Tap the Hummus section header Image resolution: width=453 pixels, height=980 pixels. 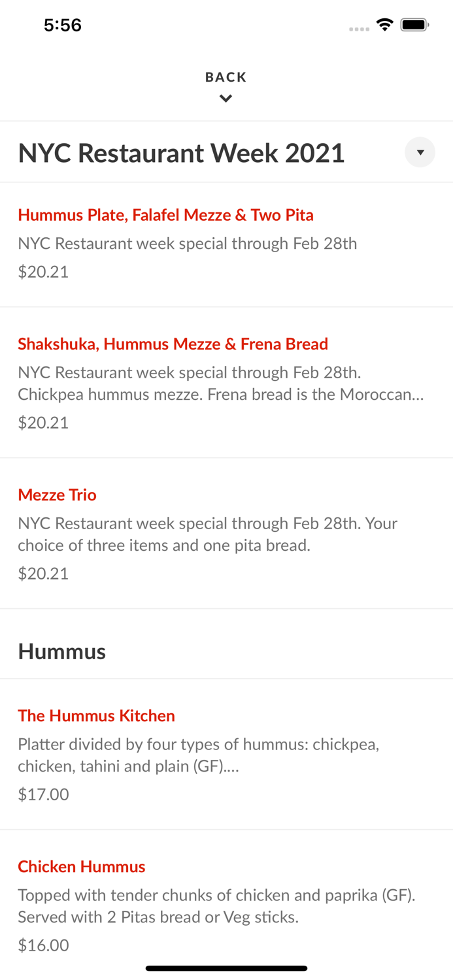[61, 651]
